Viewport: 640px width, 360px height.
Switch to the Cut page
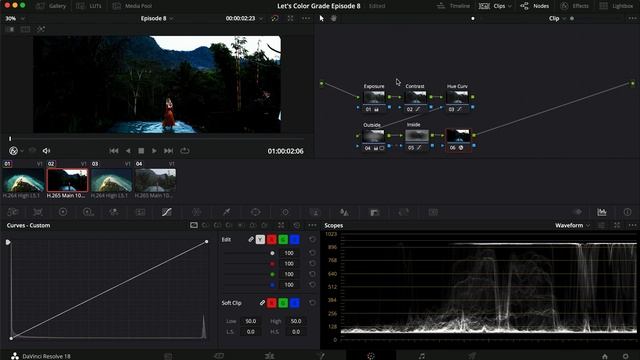(219, 356)
